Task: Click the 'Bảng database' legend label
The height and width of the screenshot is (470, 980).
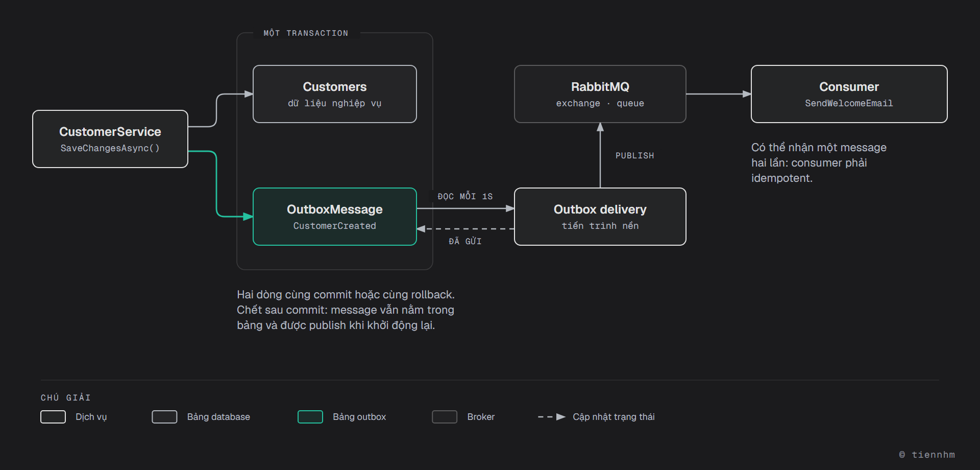Action: [x=218, y=417]
